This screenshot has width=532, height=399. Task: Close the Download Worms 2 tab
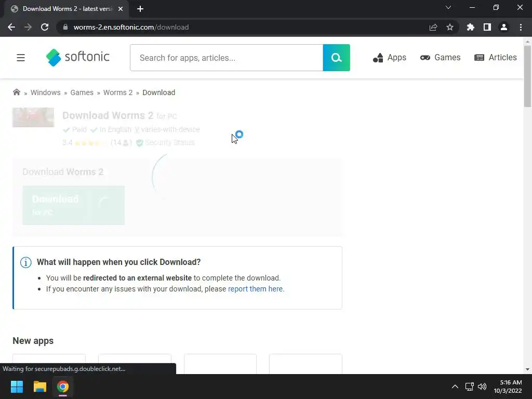point(121,9)
